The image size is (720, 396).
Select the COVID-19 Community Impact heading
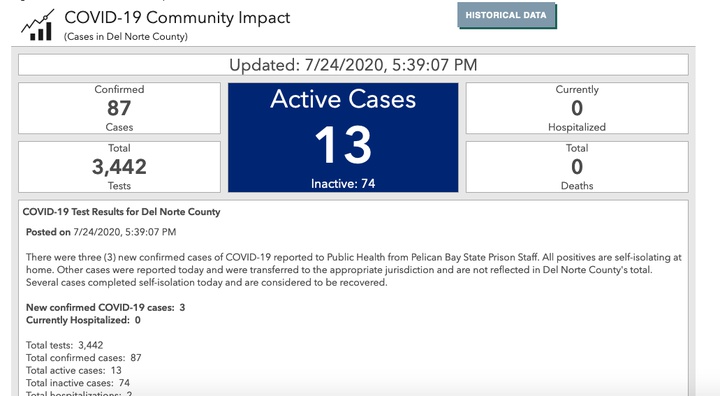point(177,17)
